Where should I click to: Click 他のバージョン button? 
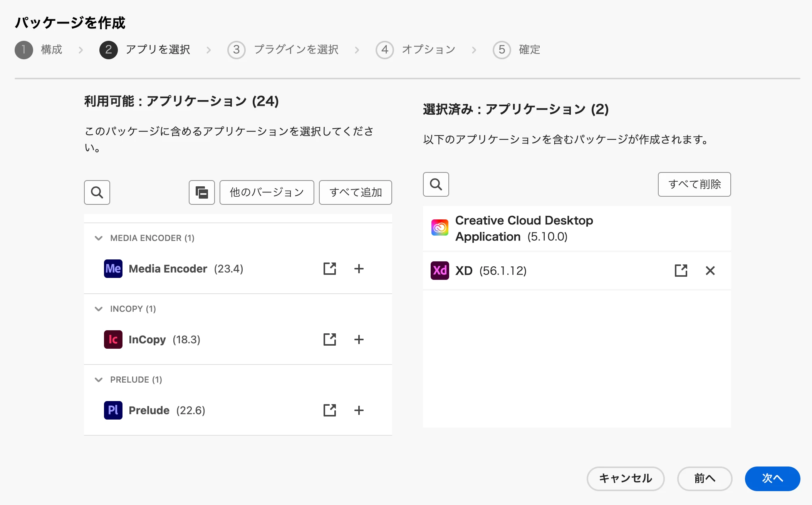(267, 192)
